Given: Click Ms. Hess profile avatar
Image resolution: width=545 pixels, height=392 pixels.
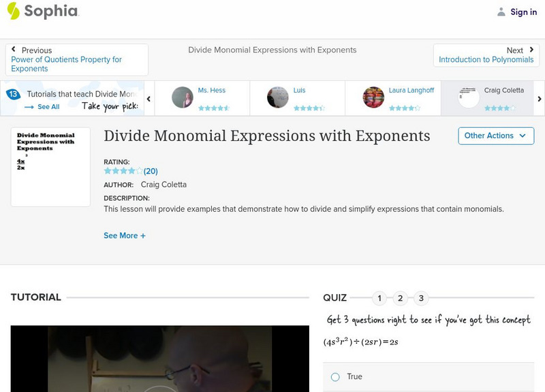Looking at the screenshot, I should pos(183,97).
